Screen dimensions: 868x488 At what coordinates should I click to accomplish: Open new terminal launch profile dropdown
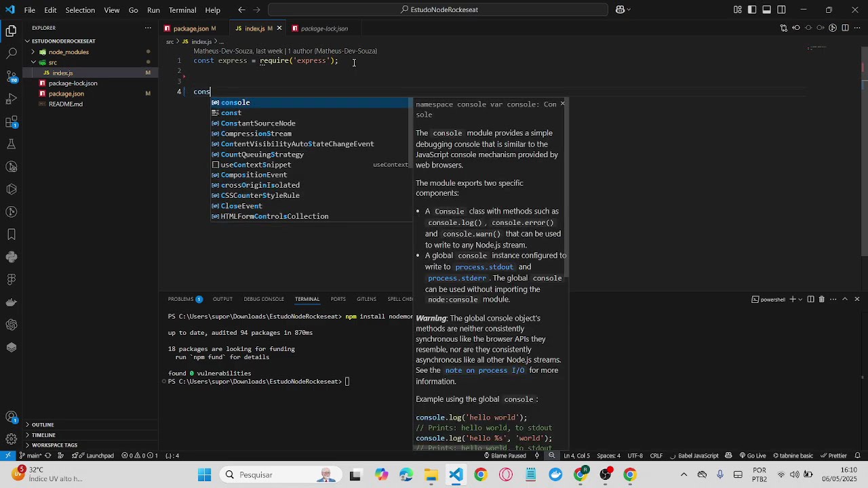[x=800, y=299]
